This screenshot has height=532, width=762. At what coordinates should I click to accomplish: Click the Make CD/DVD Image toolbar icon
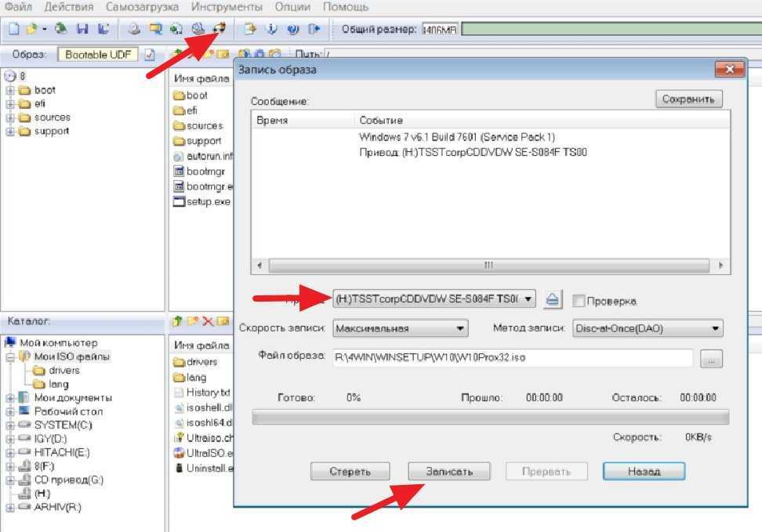[x=134, y=29]
